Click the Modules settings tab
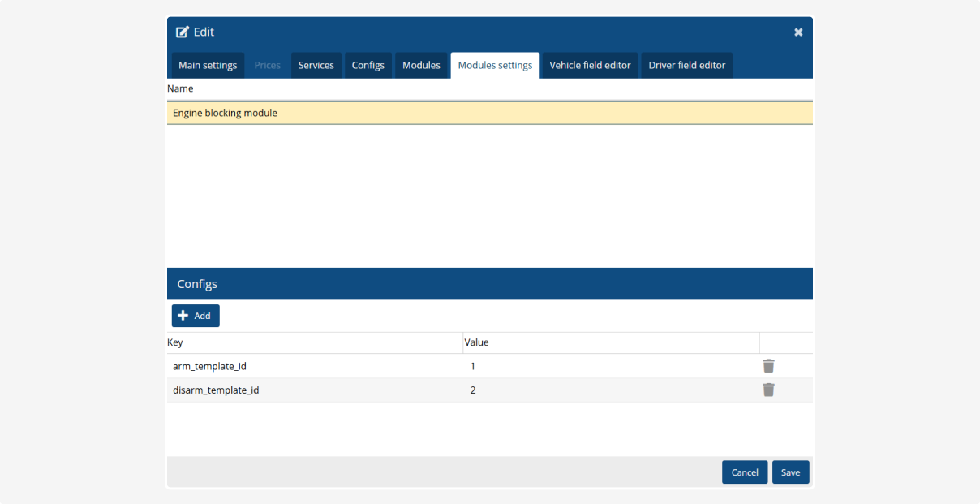Screen dimensions: 980x504 click(x=495, y=66)
